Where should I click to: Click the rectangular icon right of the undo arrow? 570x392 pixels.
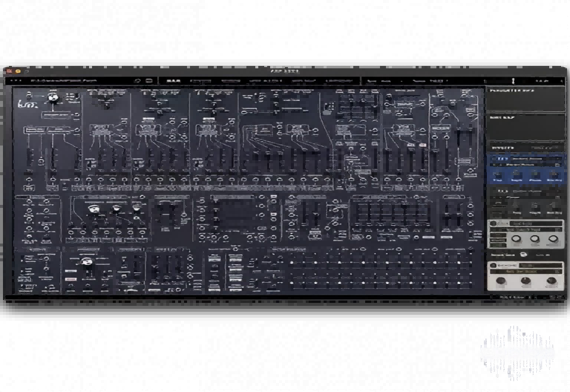click(148, 81)
